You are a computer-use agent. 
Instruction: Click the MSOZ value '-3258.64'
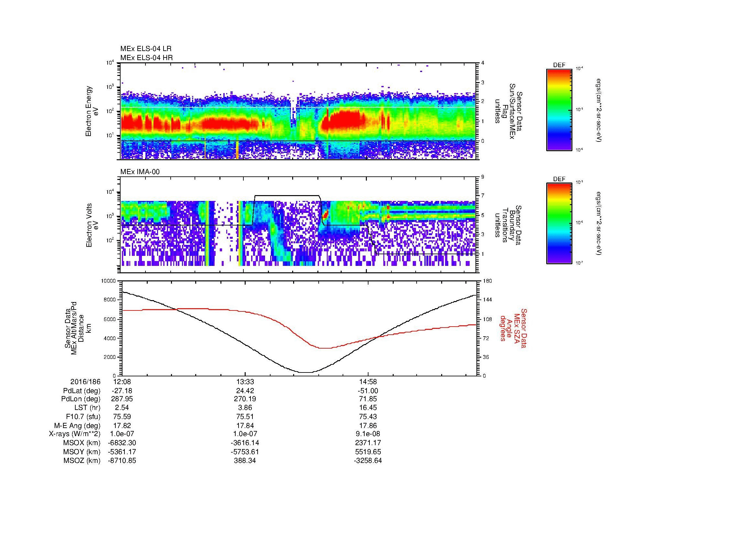click(368, 461)
